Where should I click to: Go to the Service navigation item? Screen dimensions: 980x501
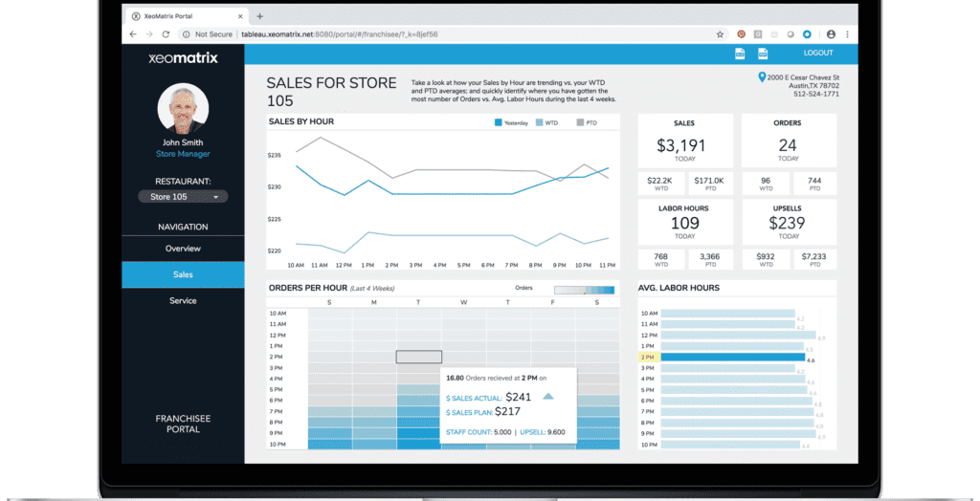coord(183,301)
